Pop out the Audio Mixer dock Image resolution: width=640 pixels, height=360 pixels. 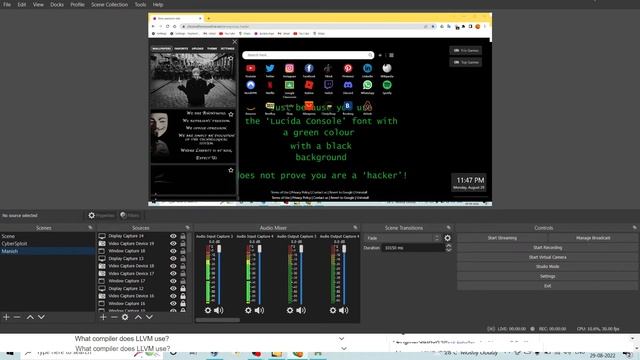pos(355,228)
